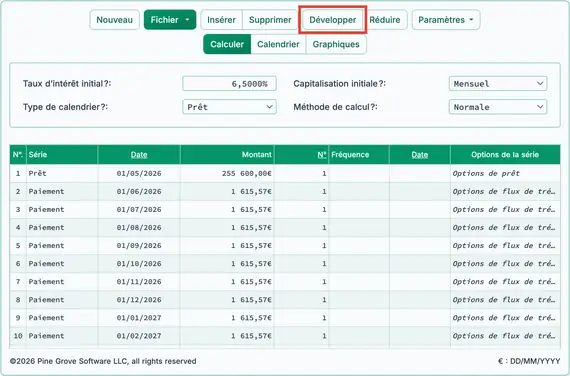
Task: Open Options de prêt in row 1
Action: [x=505, y=173]
